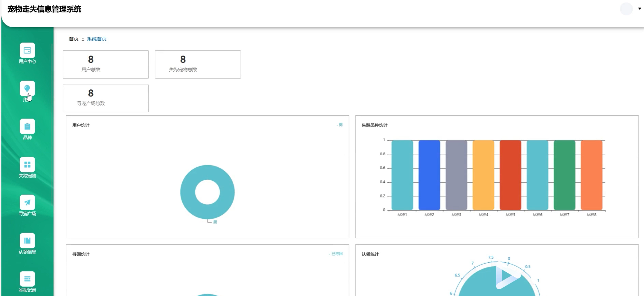Open the 认领信息 sidebar icon
Screen dimensions: 644x296
27,241
